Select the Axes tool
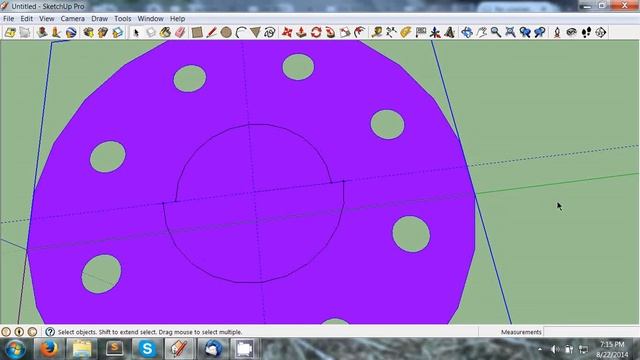Viewport: 640px width, 360px height. [x=435, y=32]
